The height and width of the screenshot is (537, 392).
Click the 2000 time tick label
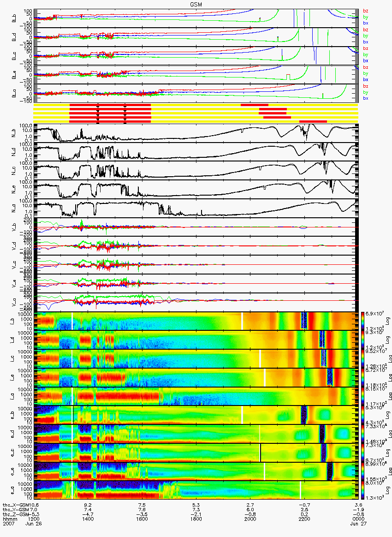click(250, 519)
